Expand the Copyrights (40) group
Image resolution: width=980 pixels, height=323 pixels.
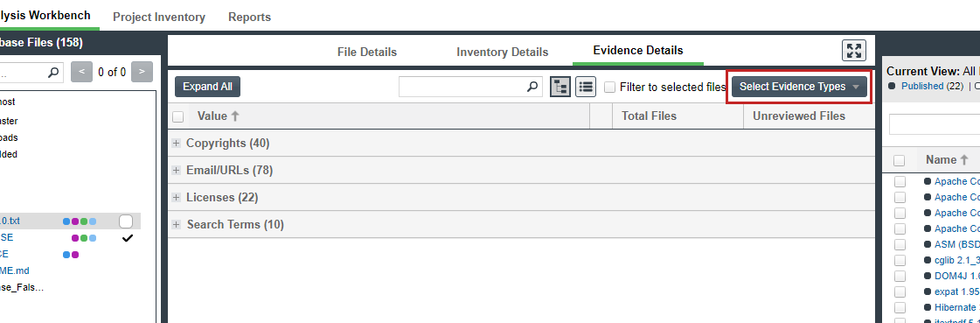177,144
